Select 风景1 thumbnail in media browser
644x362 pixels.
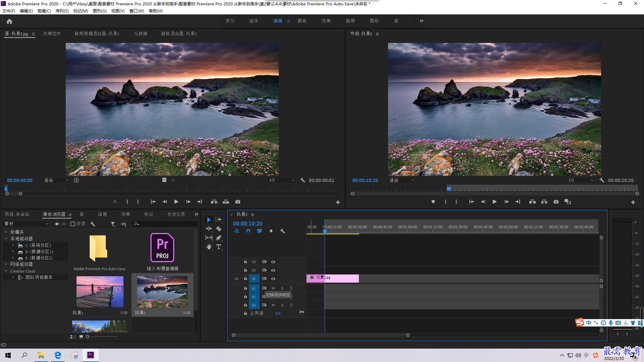tap(100, 292)
